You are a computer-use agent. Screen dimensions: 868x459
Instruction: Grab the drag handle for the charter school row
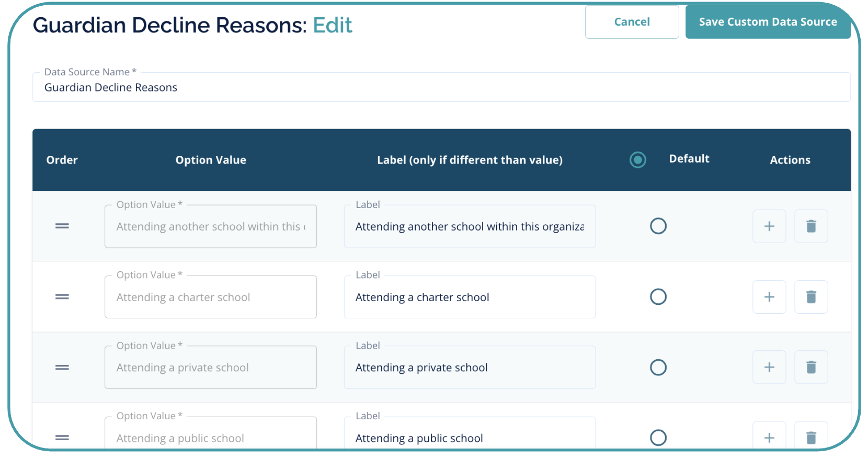(62, 297)
